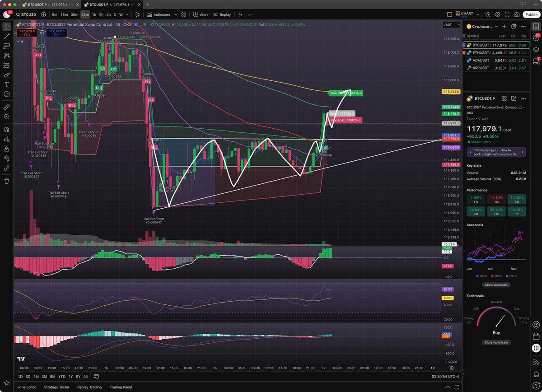
Task: Take a chart snapshot with camera icon
Action: pyautogui.click(x=516, y=14)
